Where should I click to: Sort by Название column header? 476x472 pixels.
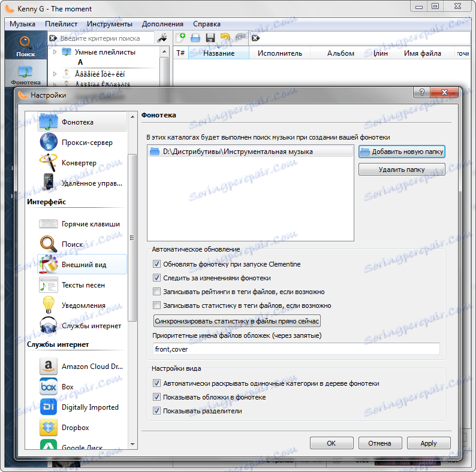(x=219, y=53)
